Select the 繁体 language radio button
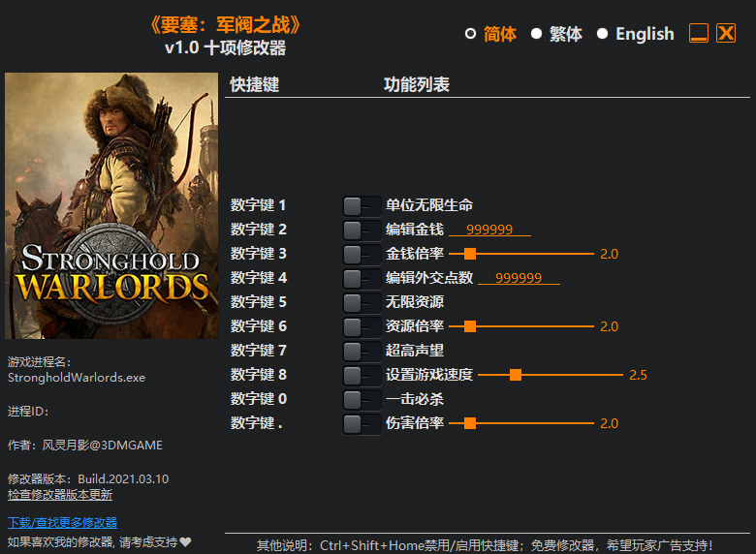This screenshot has height=554, width=756. (536, 34)
